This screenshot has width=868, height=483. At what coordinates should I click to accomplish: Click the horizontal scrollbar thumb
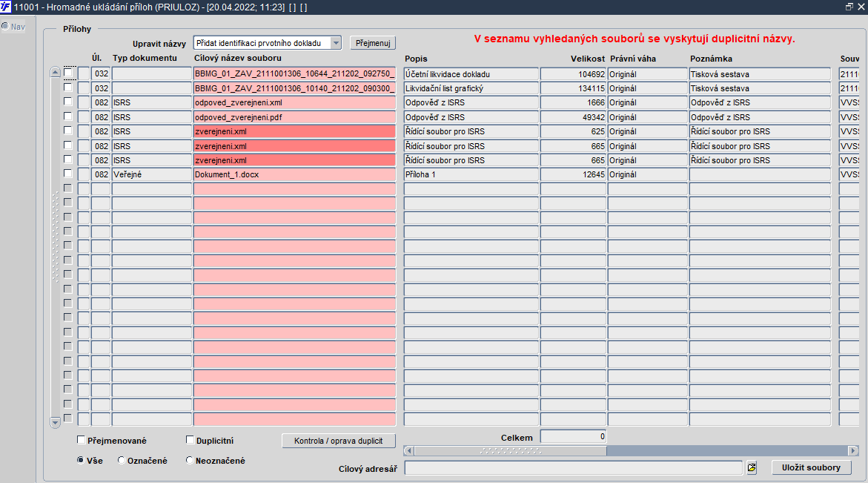510,450
